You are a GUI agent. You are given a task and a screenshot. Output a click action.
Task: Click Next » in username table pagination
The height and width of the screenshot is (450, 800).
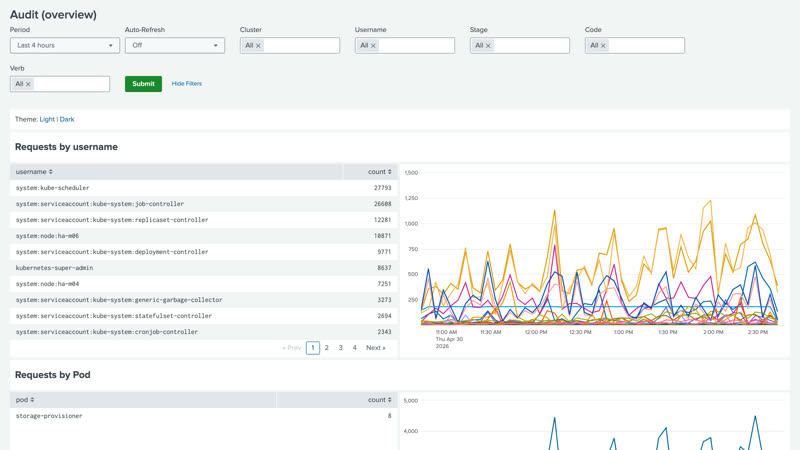tap(376, 348)
